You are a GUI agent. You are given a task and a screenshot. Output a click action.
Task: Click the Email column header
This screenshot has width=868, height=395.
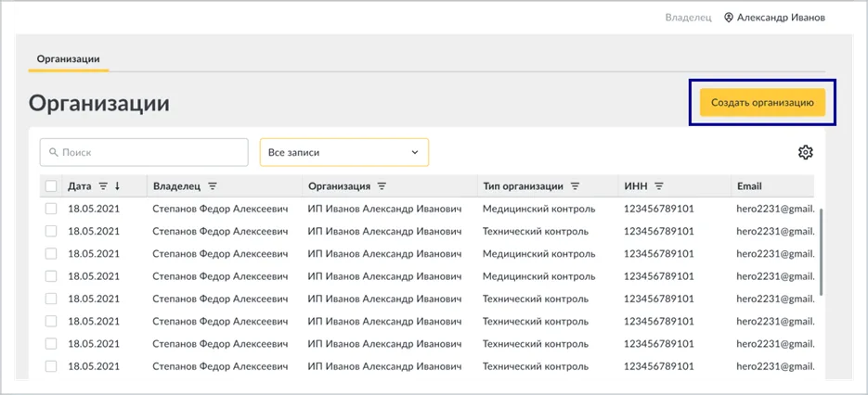tap(749, 186)
